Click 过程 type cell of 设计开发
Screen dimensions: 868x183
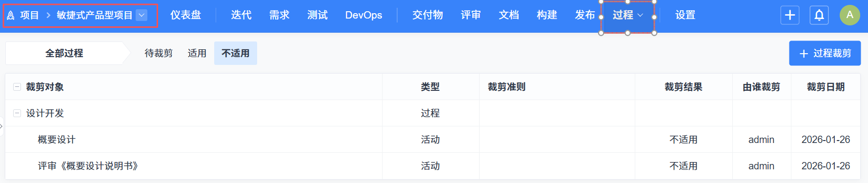pyautogui.click(x=430, y=113)
